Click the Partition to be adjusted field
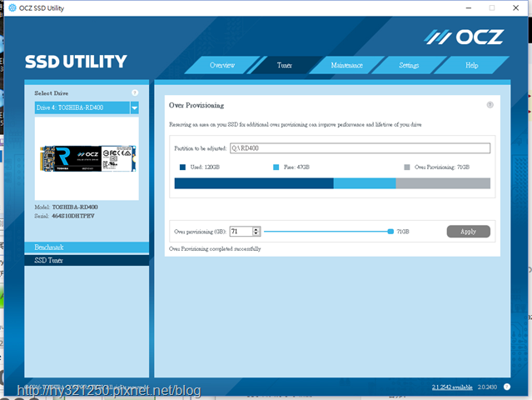The image size is (532, 400). 360,148
